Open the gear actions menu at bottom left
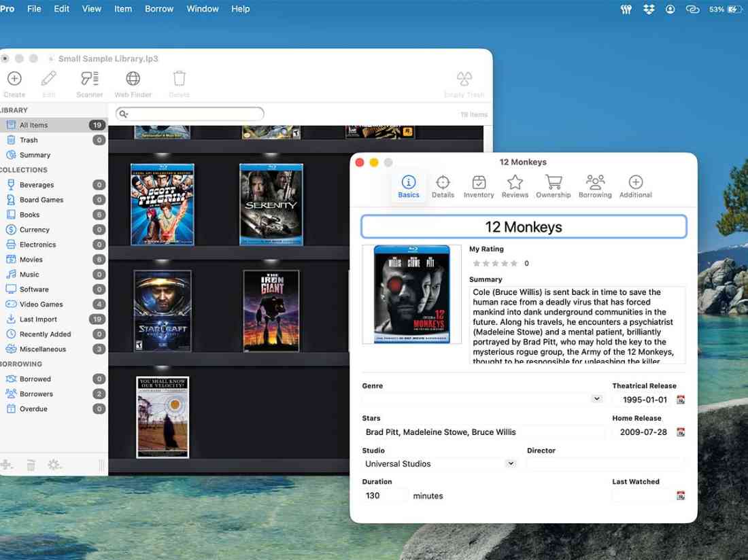The image size is (748, 560). click(54, 465)
